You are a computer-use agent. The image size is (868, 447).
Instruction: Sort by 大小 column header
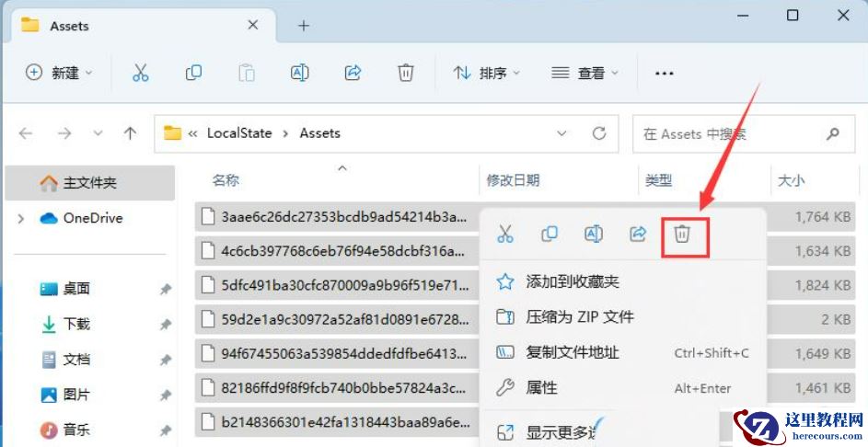coord(791,180)
